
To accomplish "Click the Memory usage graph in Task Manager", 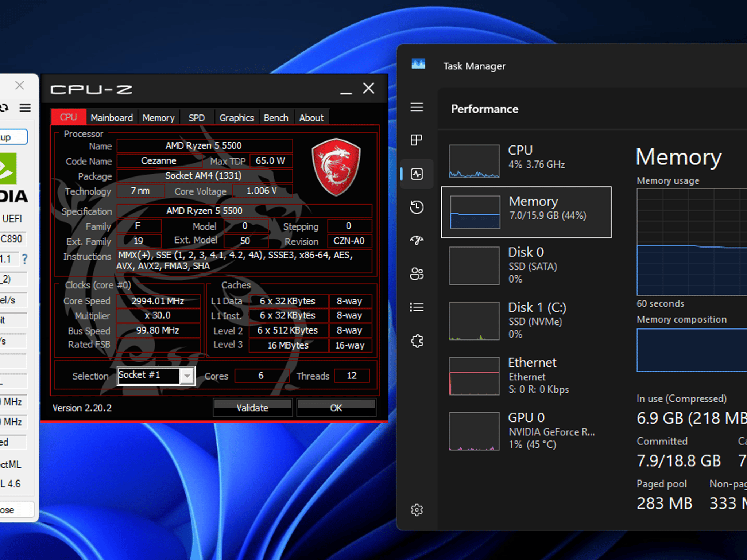I will 692,242.
